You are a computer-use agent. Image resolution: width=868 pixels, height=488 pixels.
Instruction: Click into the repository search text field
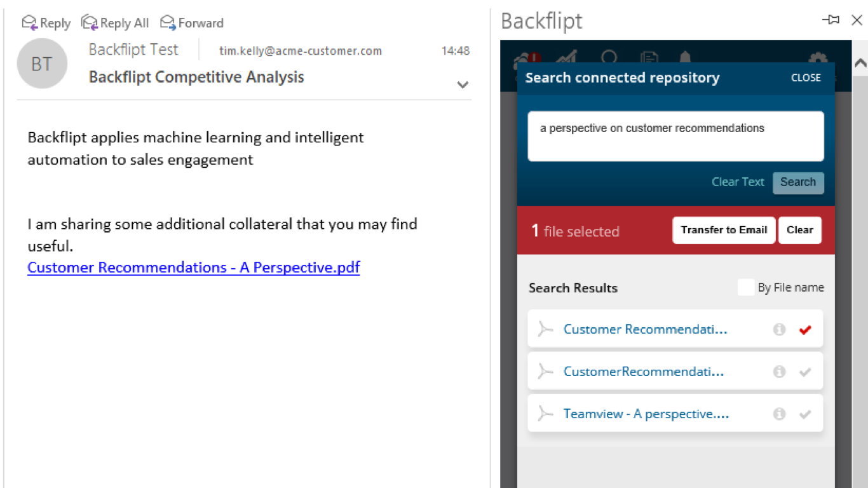pyautogui.click(x=675, y=137)
